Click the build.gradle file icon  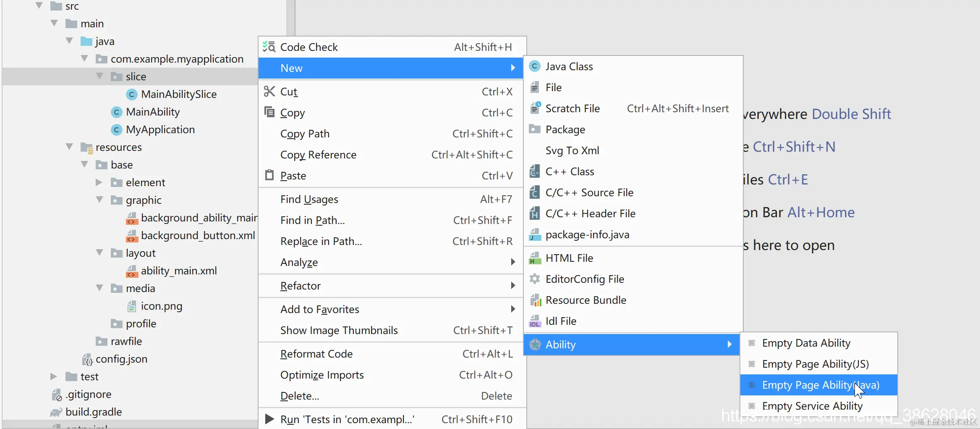56,412
